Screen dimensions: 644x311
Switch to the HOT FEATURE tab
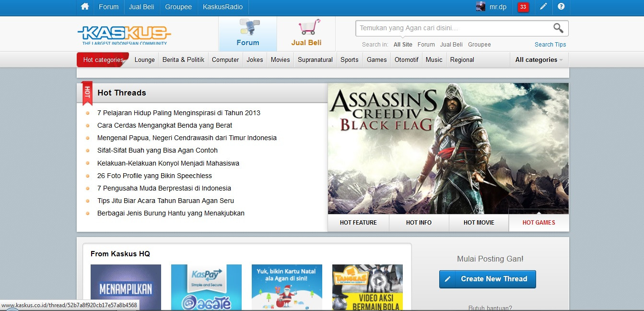coord(358,223)
